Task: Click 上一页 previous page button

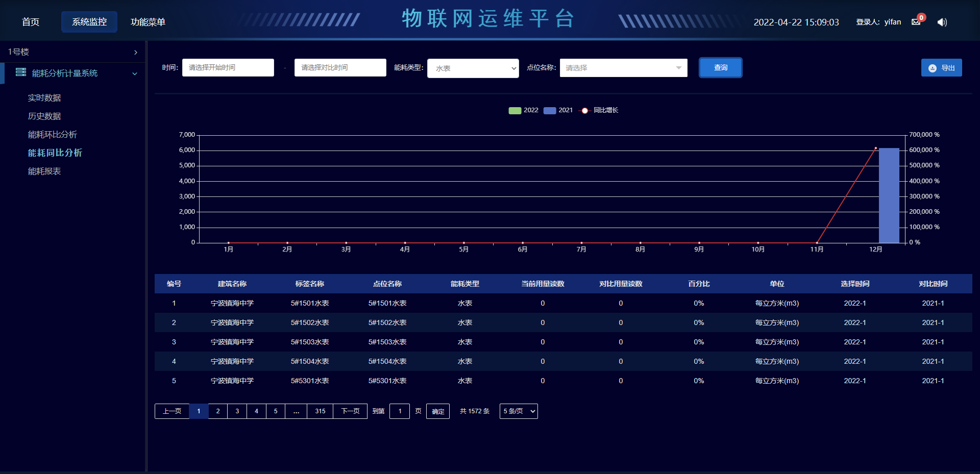Action: [x=172, y=411]
